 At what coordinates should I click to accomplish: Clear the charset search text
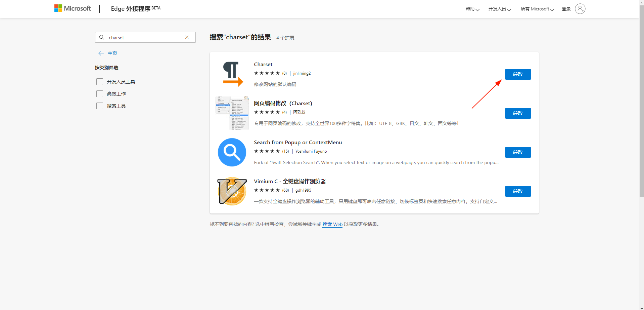pyautogui.click(x=187, y=37)
